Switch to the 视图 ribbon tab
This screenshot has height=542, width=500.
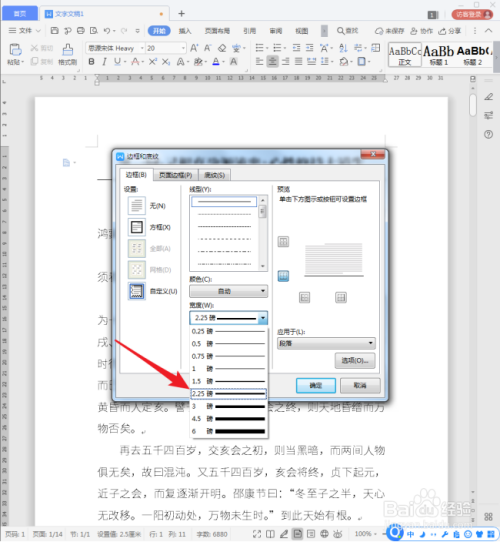302,31
